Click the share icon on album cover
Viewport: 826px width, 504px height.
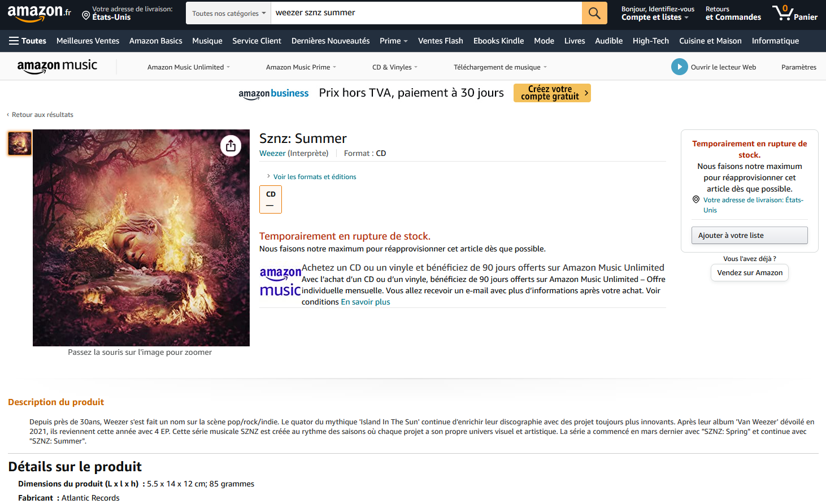click(x=231, y=146)
